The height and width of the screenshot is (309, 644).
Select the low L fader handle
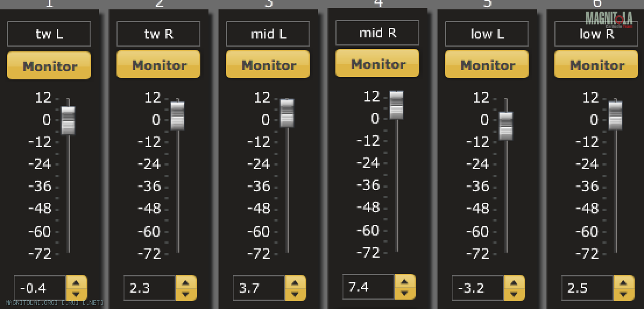506,126
